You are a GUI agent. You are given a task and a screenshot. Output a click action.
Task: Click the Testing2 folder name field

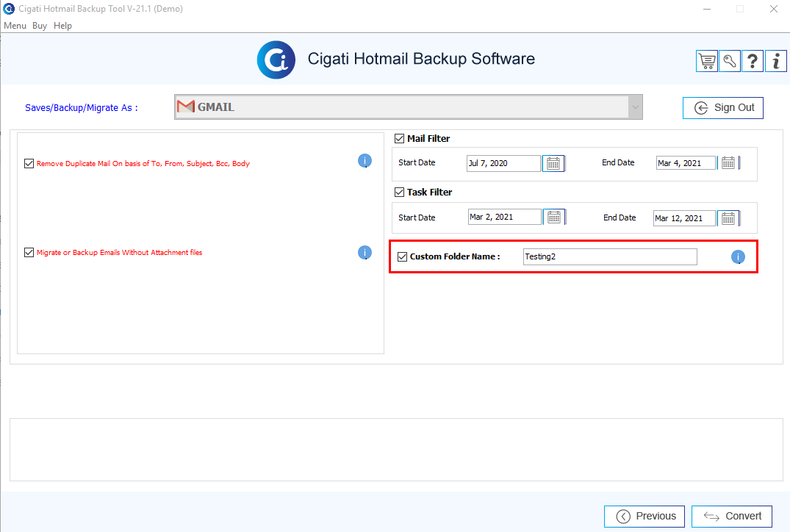coord(610,257)
